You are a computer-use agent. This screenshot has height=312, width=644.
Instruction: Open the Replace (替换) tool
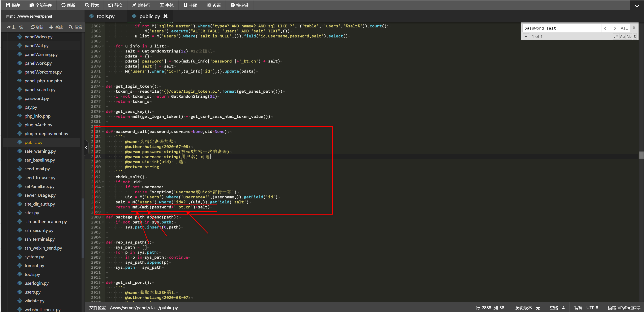(115, 5)
